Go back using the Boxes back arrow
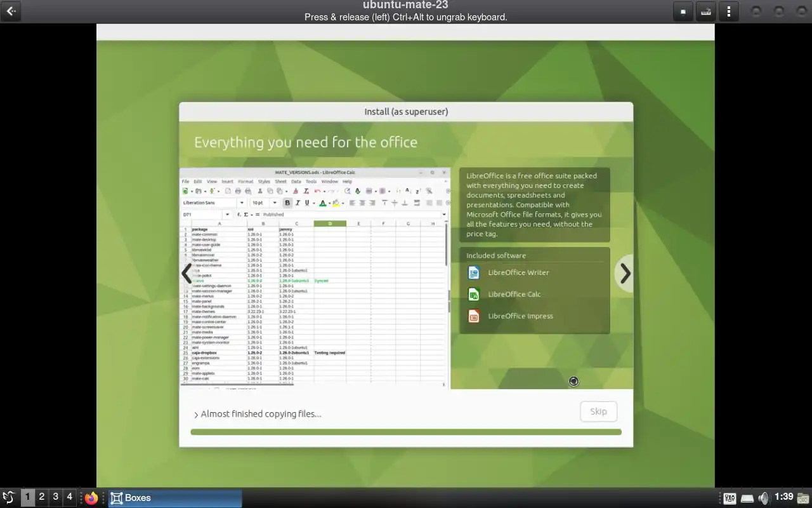This screenshot has width=812, height=508. 11,11
